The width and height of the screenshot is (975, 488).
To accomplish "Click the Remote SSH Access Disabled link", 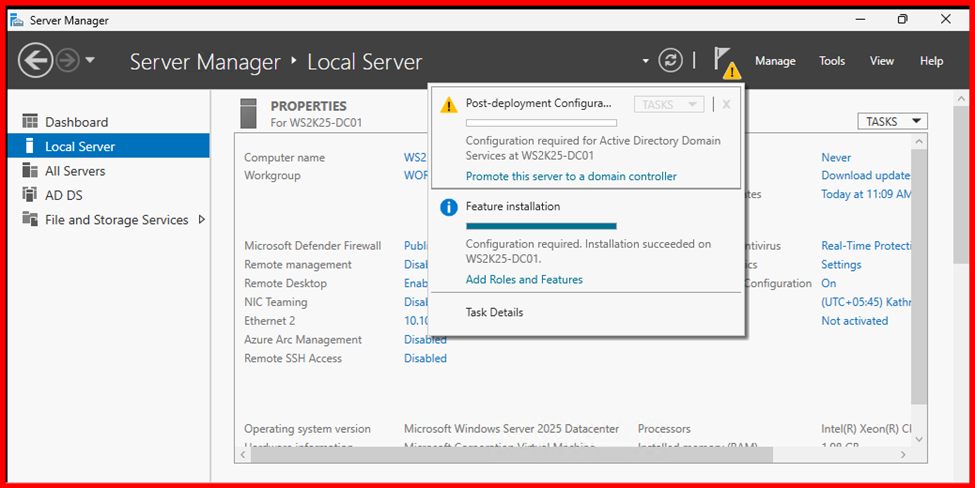I will tap(425, 358).
